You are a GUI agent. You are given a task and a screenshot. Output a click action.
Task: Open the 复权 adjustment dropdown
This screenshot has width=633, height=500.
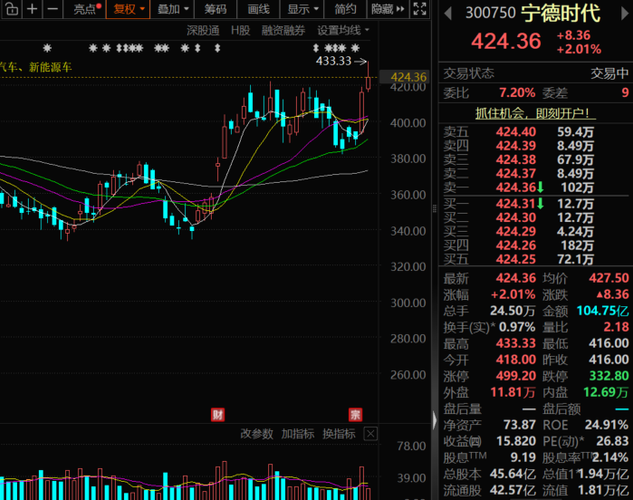(128, 9)
